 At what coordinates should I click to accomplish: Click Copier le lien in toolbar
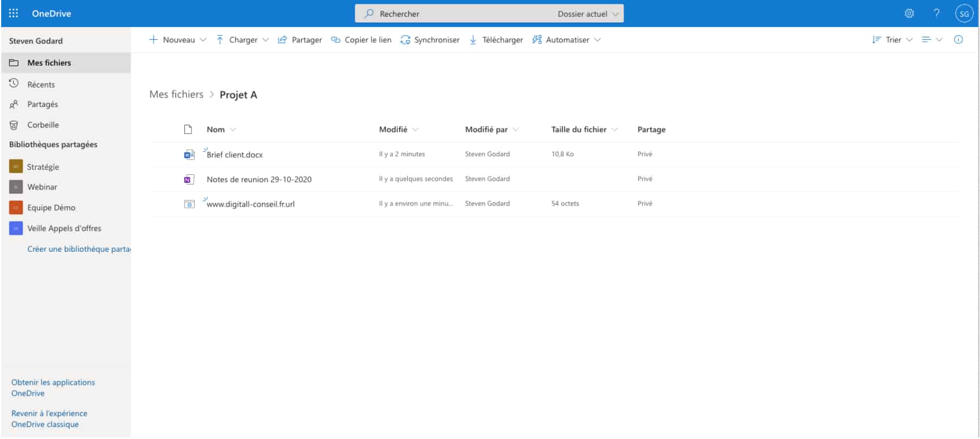(361, 40)
